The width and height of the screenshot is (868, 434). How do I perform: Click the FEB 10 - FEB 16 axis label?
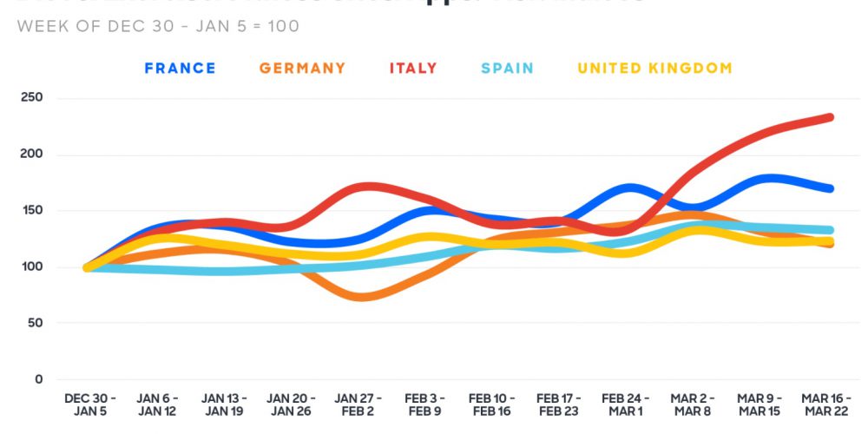click(491, 404)
